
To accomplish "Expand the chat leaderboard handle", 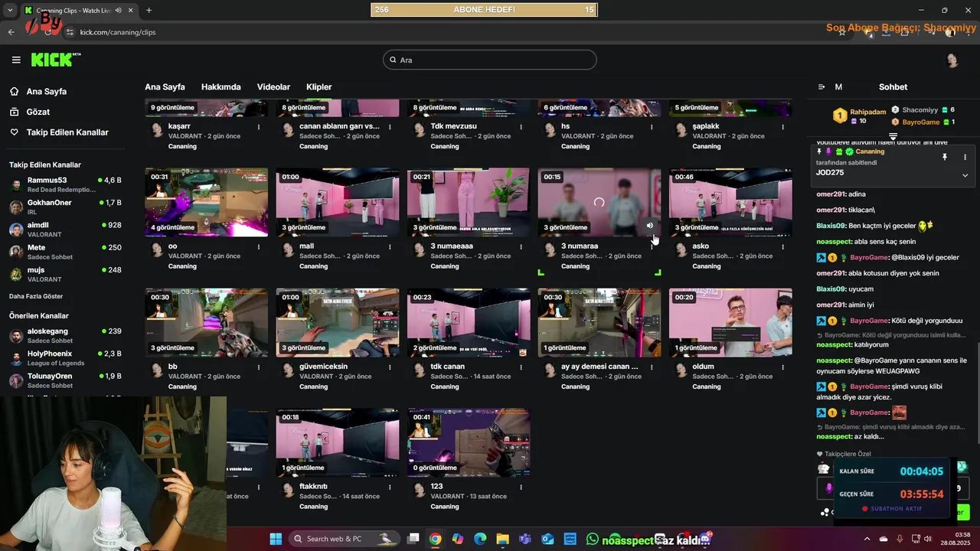I will 893,136.
